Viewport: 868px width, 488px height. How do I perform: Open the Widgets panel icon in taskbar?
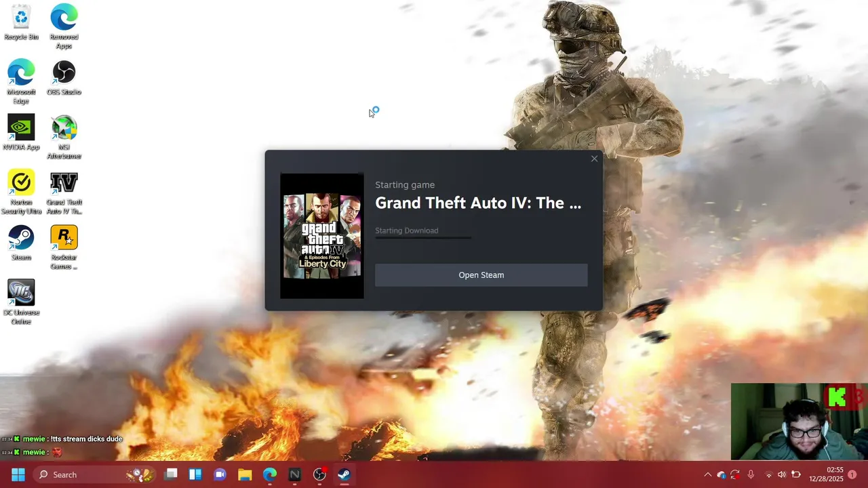[x=195, y=474]
